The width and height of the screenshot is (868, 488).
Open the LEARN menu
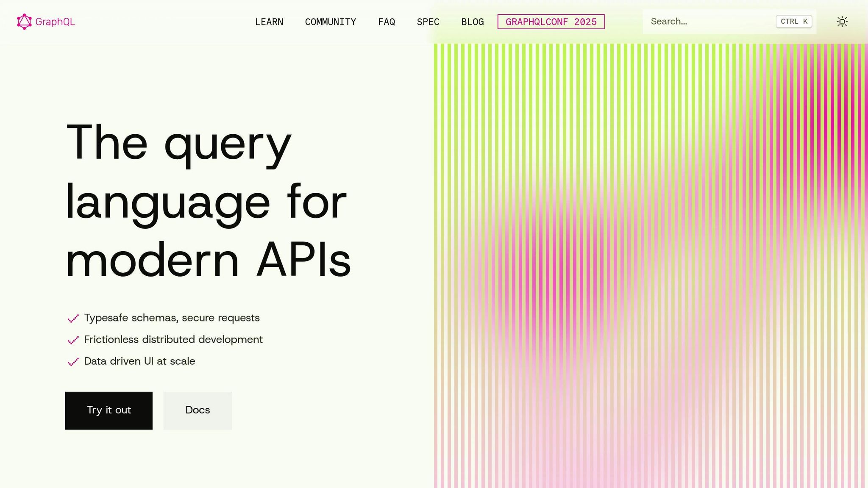[x=269, y=22]
